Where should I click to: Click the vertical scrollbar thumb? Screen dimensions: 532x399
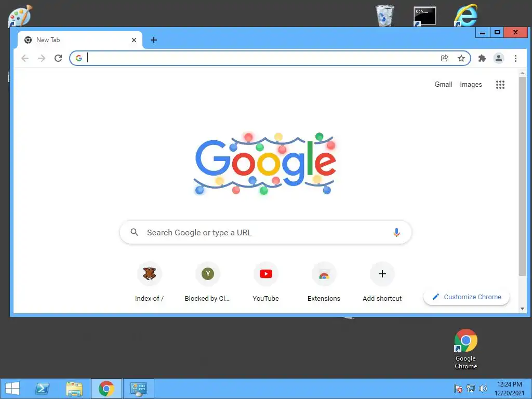coord(522,177)
